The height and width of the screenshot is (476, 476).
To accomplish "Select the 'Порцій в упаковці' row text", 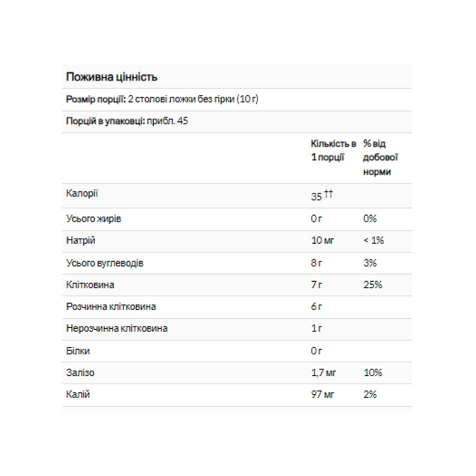I will pyautogui.click(x=127, y=121).
